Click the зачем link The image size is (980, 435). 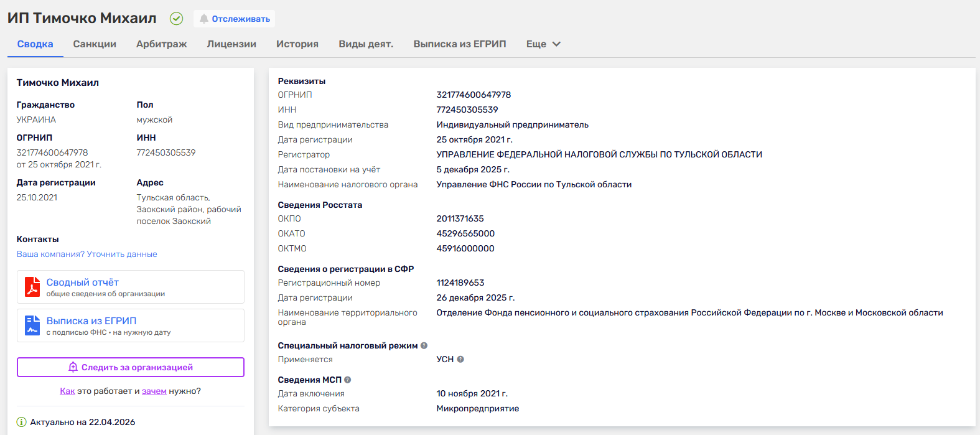point(154,391)
